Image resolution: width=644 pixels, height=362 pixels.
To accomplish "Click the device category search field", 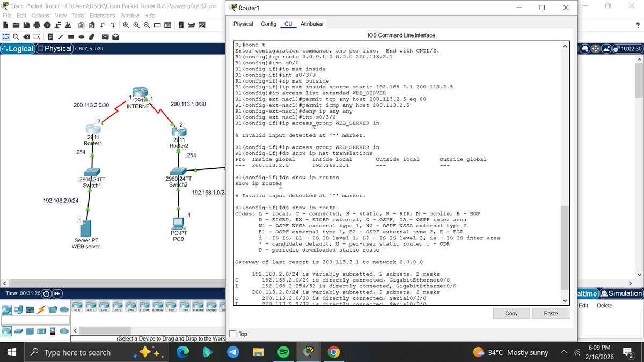I will (x=35, y=320).
